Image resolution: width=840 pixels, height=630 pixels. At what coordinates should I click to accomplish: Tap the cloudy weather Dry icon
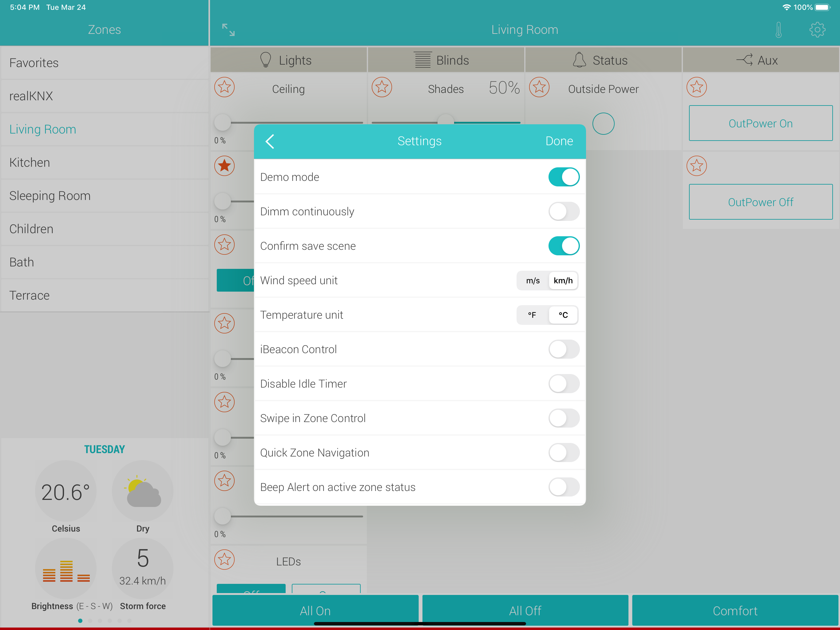click(143, 491)
